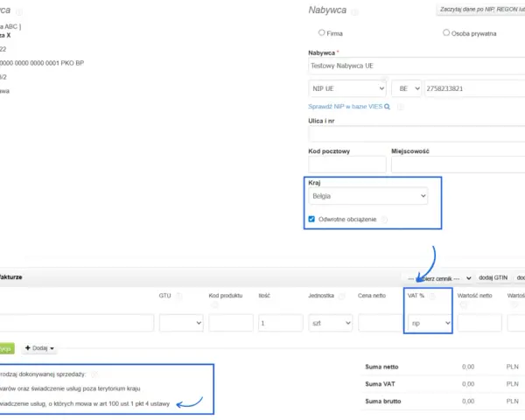The width and height of the screenshot is (525, 420).
Task: Click help icon after VIES check link
Action: pyautogui.click(x=400, y=107)
